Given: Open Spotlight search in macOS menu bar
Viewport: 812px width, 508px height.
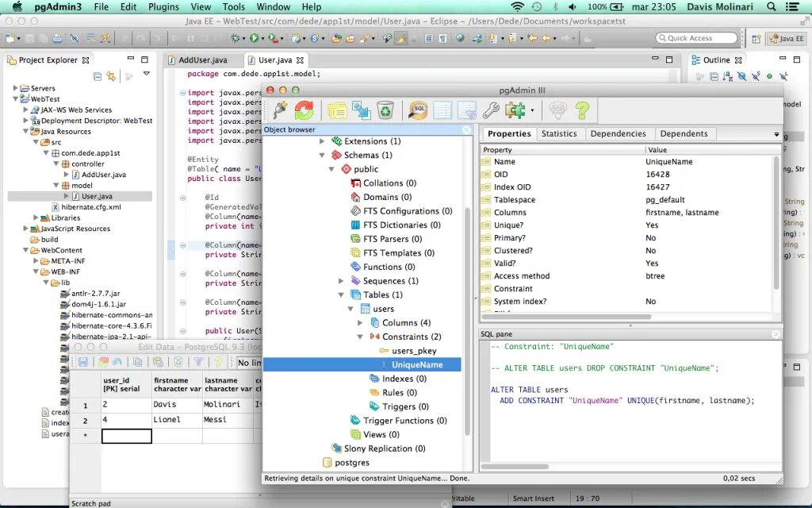Looking at the screenshot, I should pos(771,6).
